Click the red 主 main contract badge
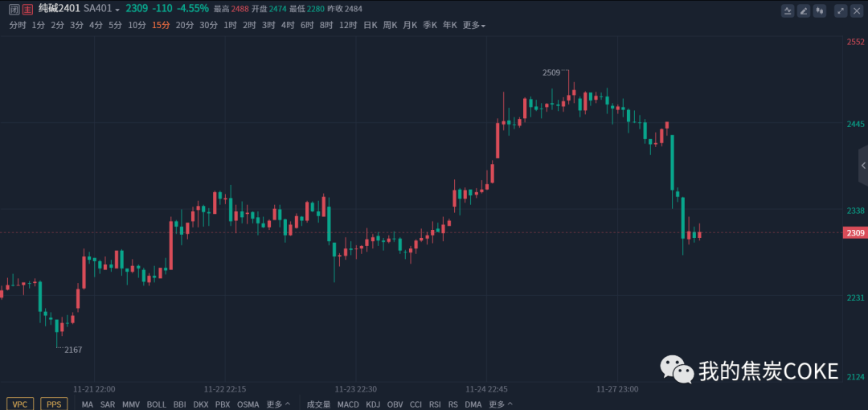This screenshot has height=410, width=868. 27,9
